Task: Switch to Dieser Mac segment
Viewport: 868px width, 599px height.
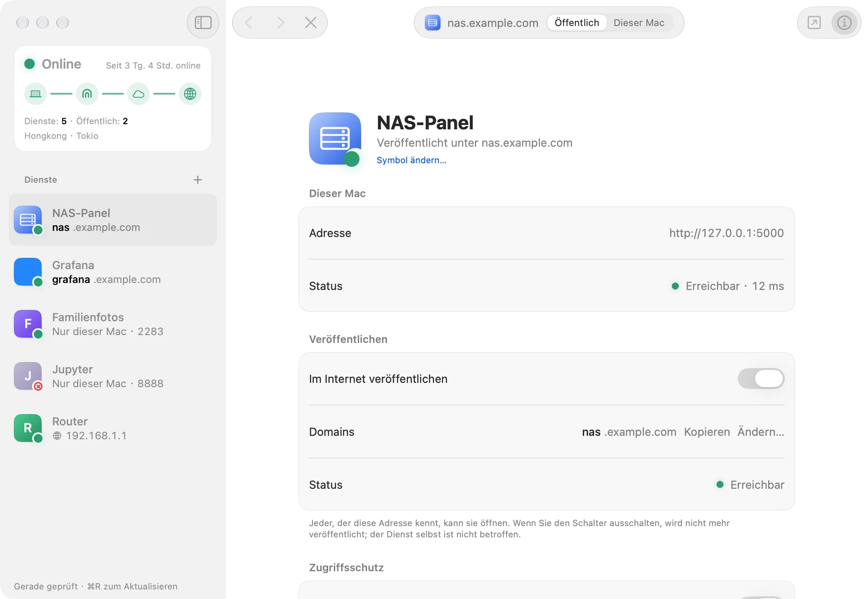Action: (x=639, y=23)
